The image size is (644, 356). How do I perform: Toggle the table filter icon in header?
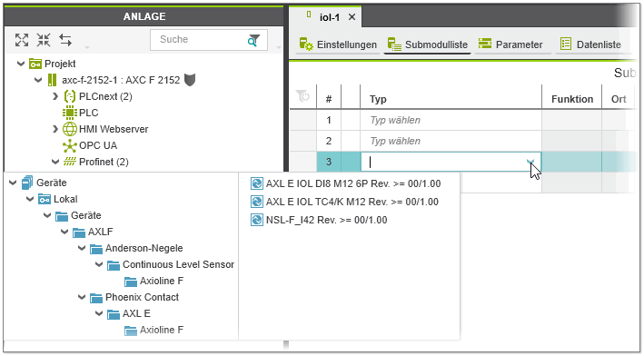pyautogui.click(x=302, y=96)
